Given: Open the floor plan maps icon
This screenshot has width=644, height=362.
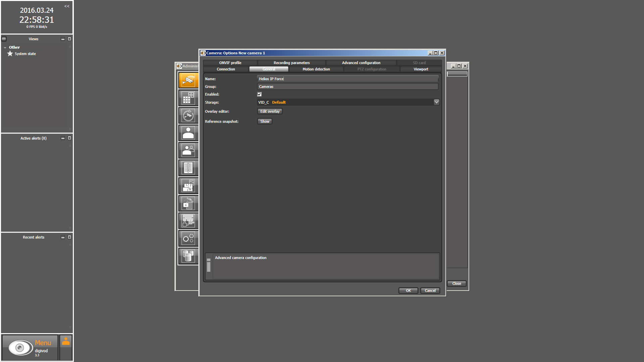Looking at the screenshot, I should [x=188, y=186].
